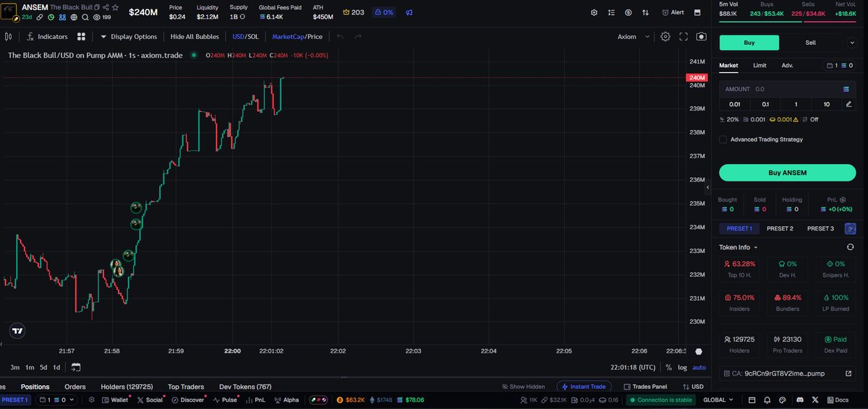Switch to the Adv. order tab
The height and width of the screenshot is (409, 868).
click(x=787, y=66)
